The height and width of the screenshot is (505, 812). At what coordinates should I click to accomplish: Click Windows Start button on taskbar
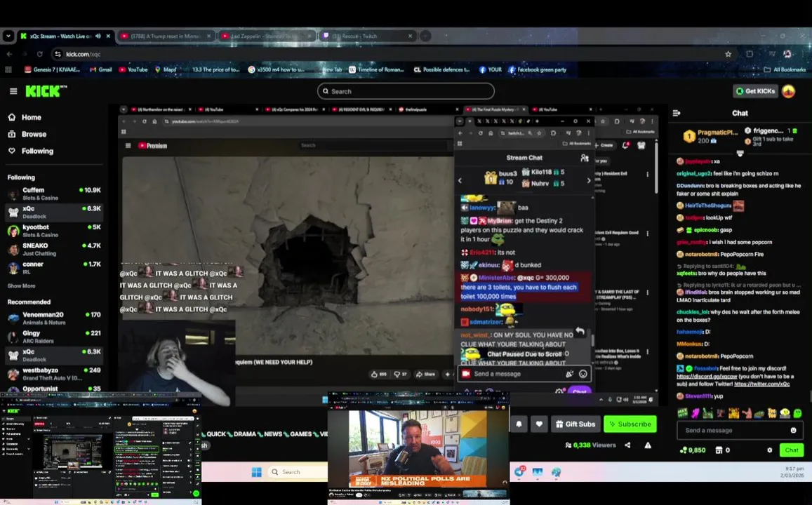click(256, 472)
